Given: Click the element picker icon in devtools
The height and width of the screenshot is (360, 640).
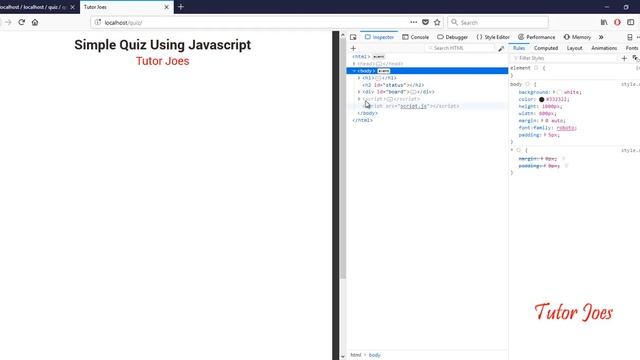Looking at the screenshot, I should pyautogui.click(x=353, y=37).
